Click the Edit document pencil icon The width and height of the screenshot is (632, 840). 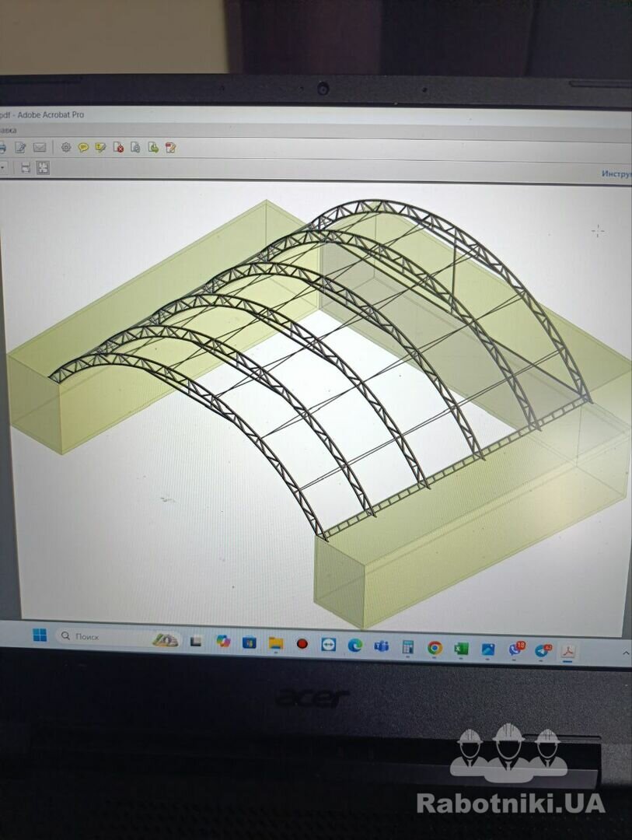21,147
